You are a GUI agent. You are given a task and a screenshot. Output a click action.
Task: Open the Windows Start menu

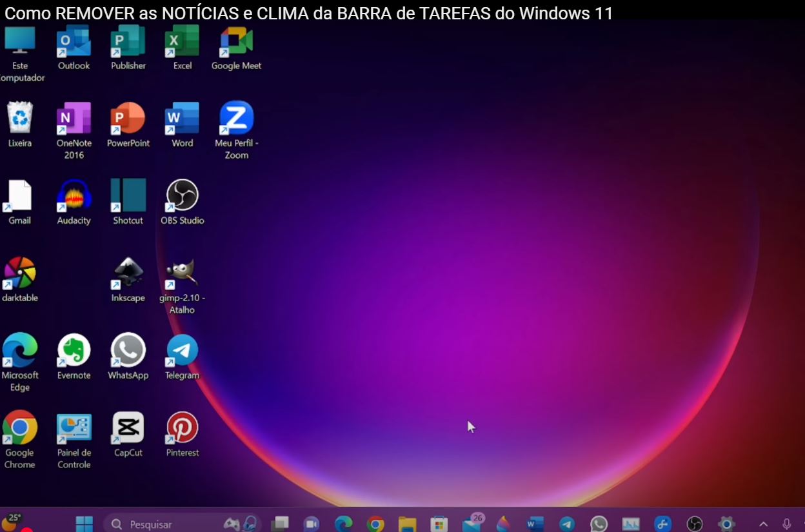coord(84,524)
